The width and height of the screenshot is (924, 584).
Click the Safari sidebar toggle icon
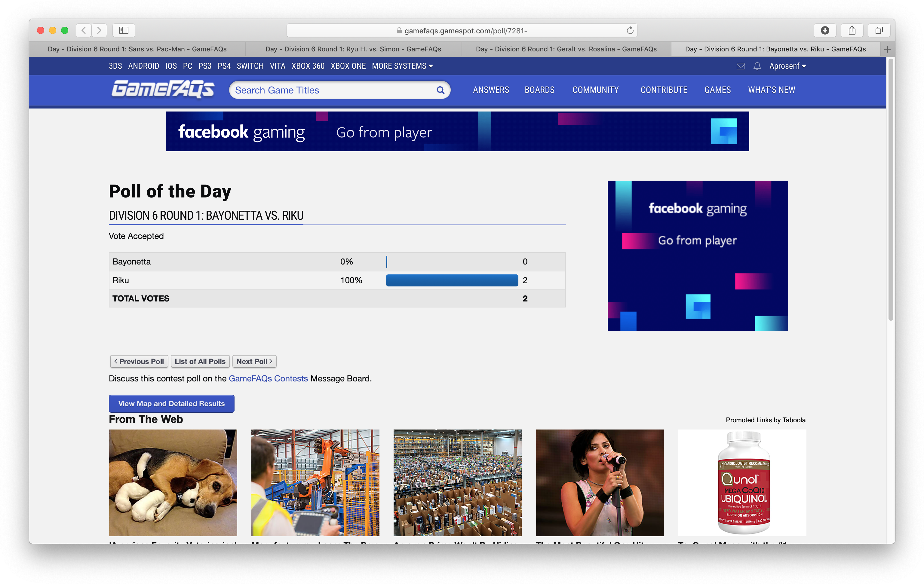pyautogui.click(x=124, y=30)
